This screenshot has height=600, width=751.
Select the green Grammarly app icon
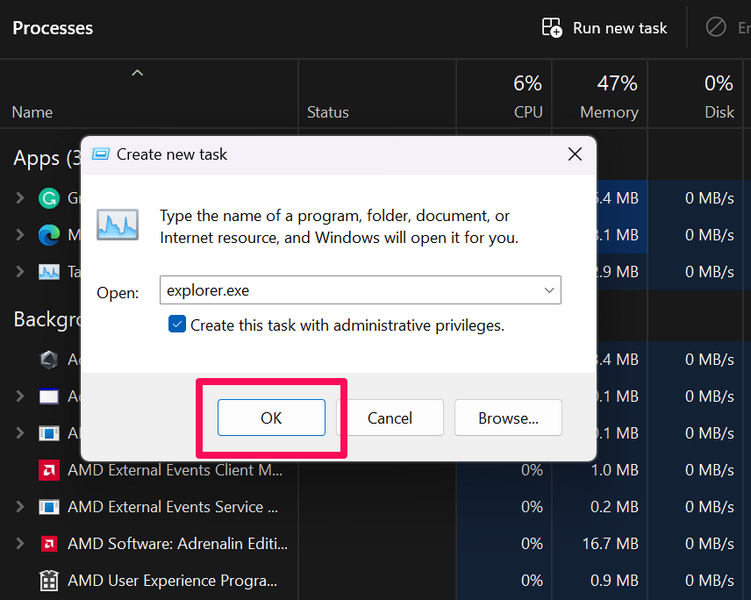pos(49,198)
